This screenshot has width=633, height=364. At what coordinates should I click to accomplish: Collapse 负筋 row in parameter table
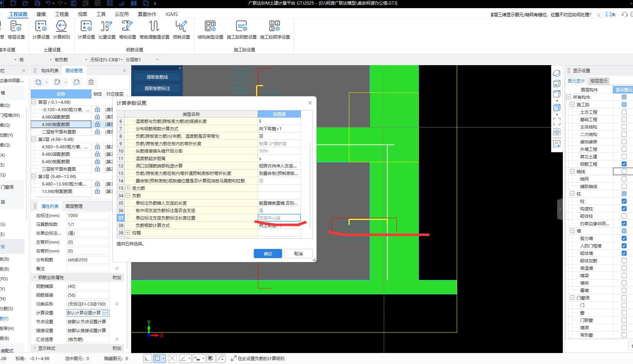click(128, 195)
